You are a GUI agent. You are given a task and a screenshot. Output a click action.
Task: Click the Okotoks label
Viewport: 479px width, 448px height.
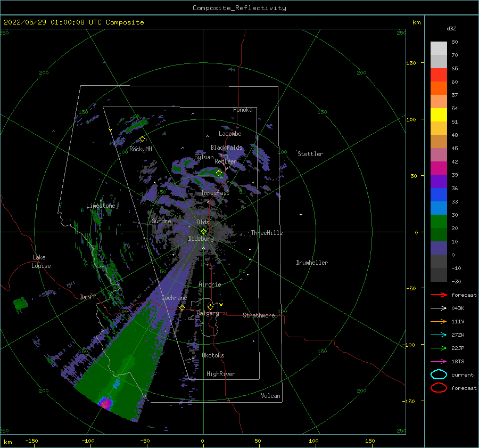point(213,355)
